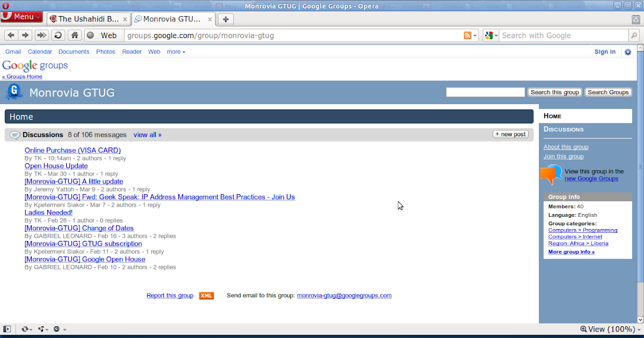Open Photos link in Google bar
Screen dimensions: 644x338
point(106,52)
